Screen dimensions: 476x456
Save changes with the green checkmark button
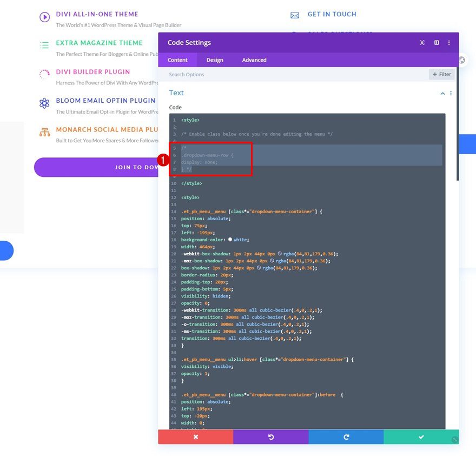point(421,437)
